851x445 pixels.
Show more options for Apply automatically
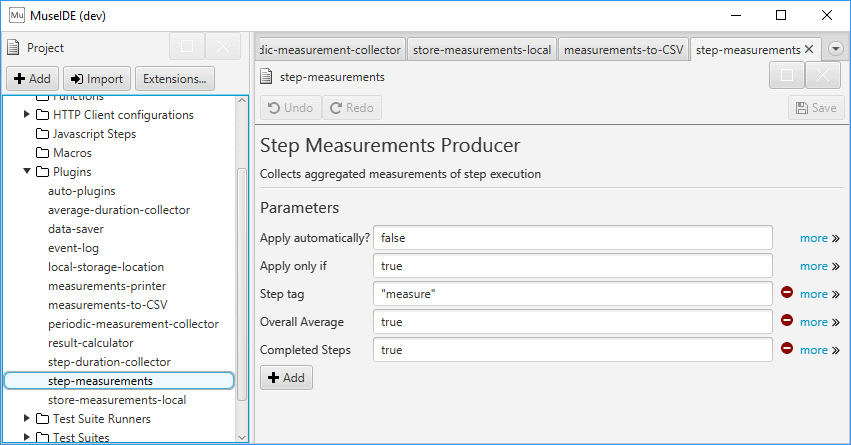(x=818, y=238)
